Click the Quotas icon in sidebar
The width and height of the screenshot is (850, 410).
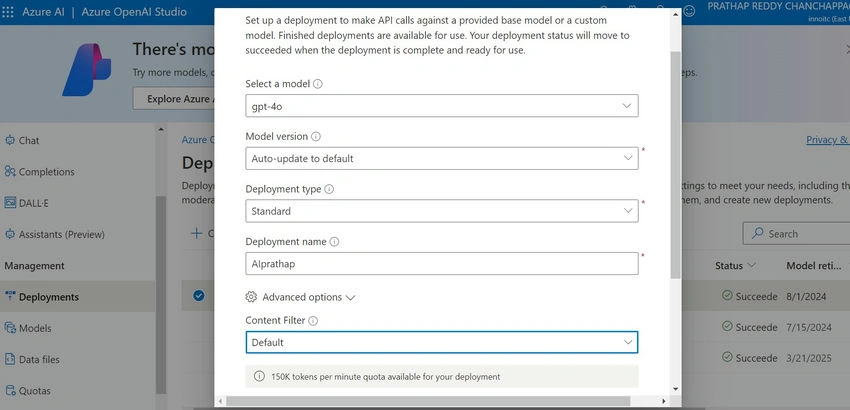coord(10,390)
